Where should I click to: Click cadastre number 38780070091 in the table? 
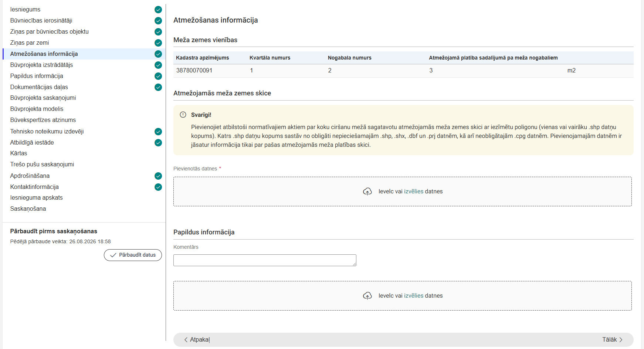click(x=194, y=71)
